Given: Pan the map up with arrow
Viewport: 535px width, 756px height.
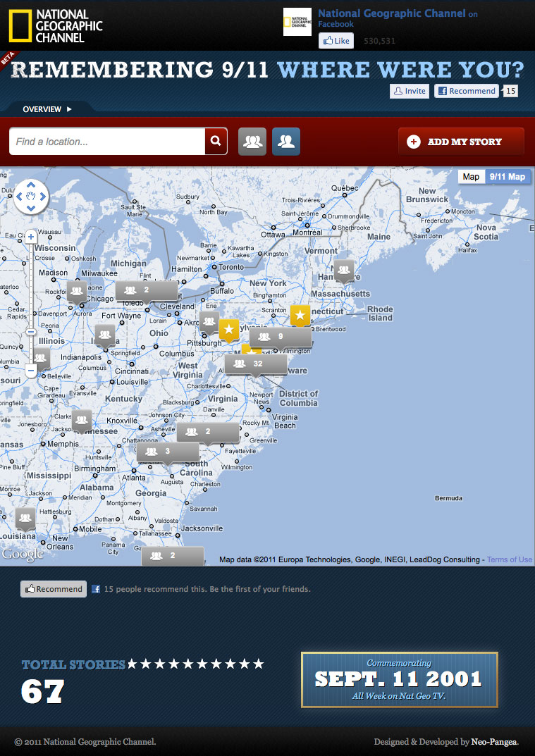Looking at the screenshot, I should 31,184.
